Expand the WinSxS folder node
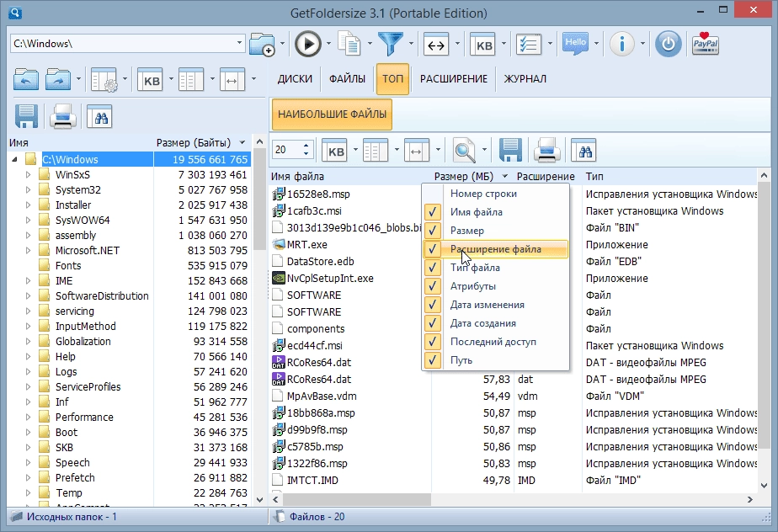Viewport: 778px width, 532px height. (29, 175)
